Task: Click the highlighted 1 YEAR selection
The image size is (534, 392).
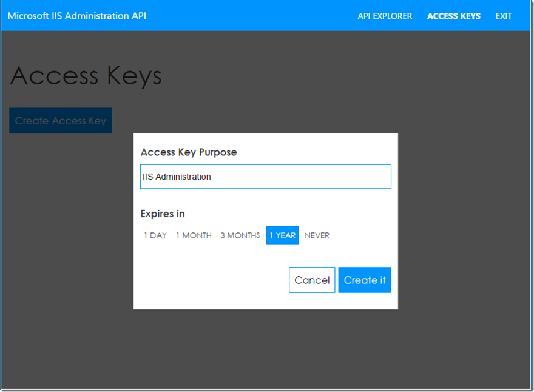Action: tap(282, 235)
